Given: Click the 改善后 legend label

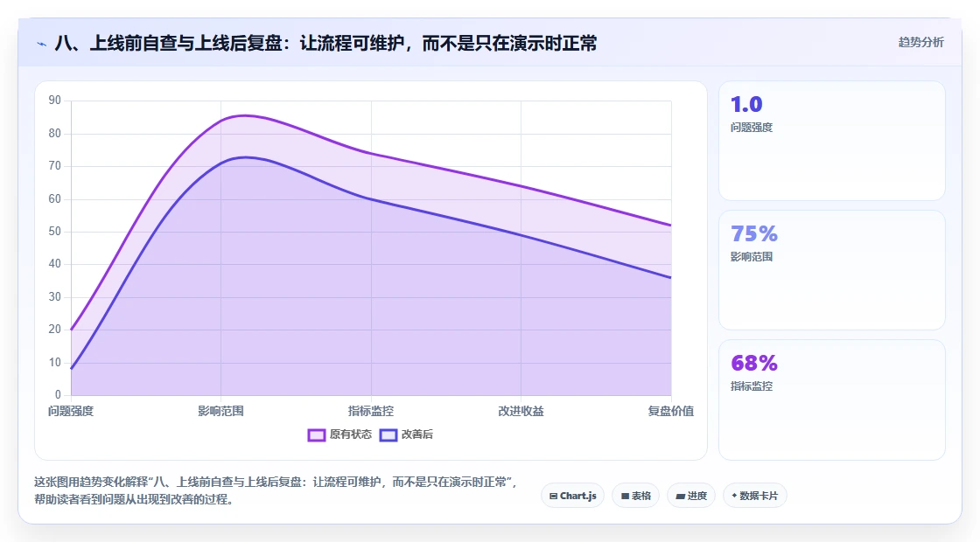Looking at the screenshot, I should click(x=416, y=434).
